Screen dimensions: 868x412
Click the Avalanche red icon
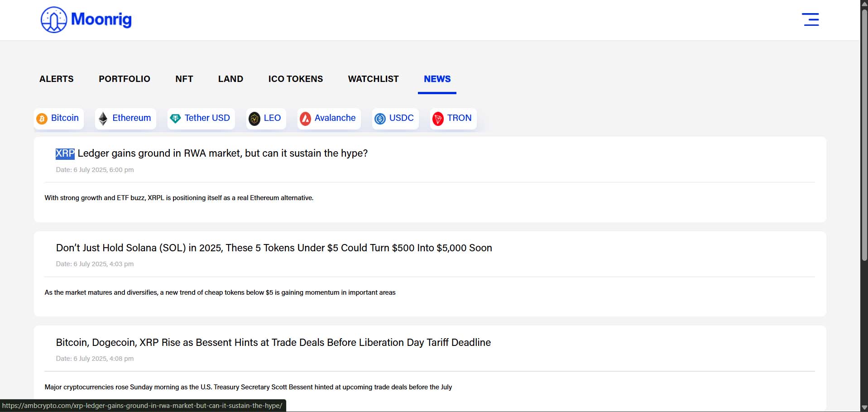click(x=305, y=119)
